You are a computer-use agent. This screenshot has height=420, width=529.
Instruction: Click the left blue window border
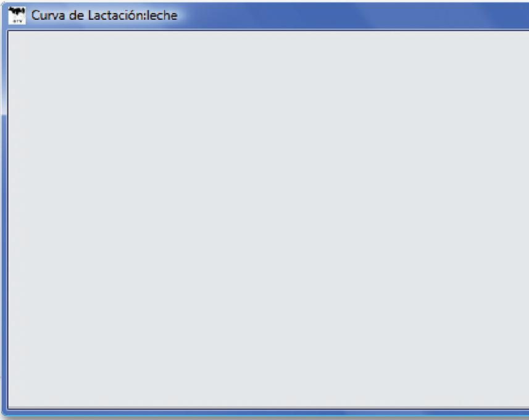[x=4, y=237]
